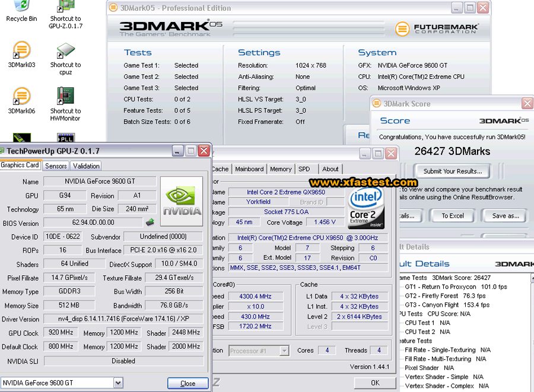Open the About tab in CPU-Z
The image size is (534, 392).
[330, 169]
